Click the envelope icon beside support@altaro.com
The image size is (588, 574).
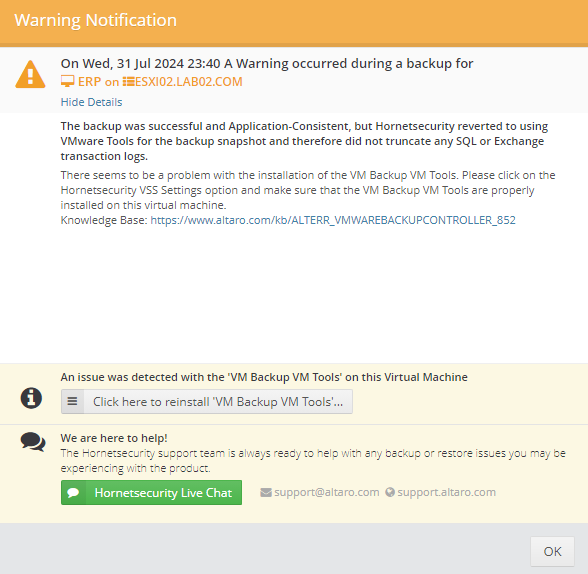(x=266, y=493)
